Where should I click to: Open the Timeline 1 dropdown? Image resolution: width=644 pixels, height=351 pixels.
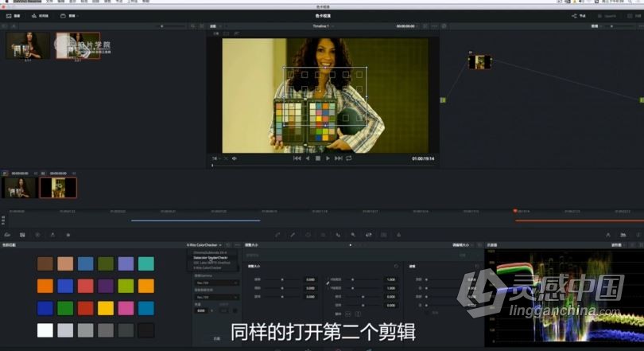324,26
